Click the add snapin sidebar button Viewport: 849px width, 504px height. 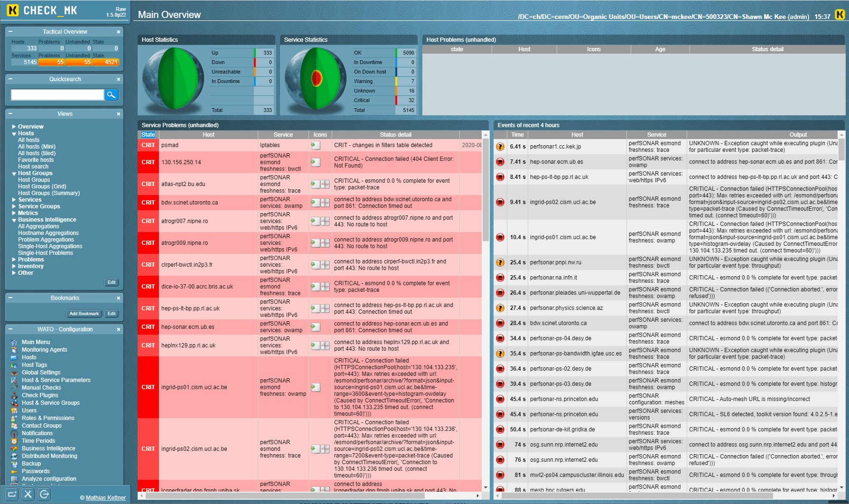[x=12, y=494]
